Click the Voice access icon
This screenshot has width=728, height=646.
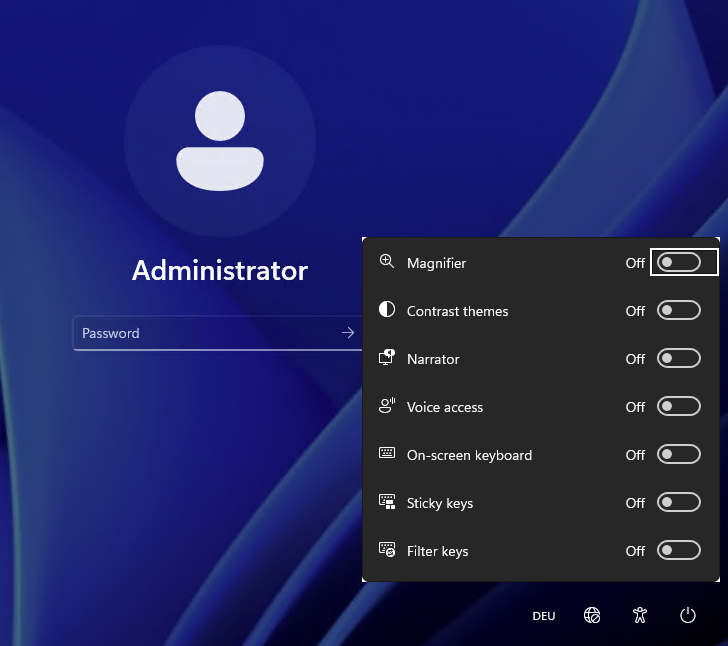tap(386, 405)
